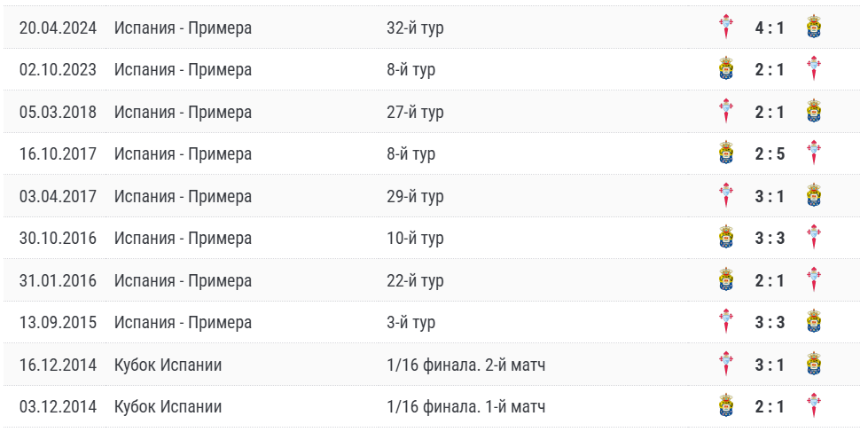The image size is (868, 432).
Task: Click Celta crest in the 31.01.2016 row
Action: coord(814,280)
